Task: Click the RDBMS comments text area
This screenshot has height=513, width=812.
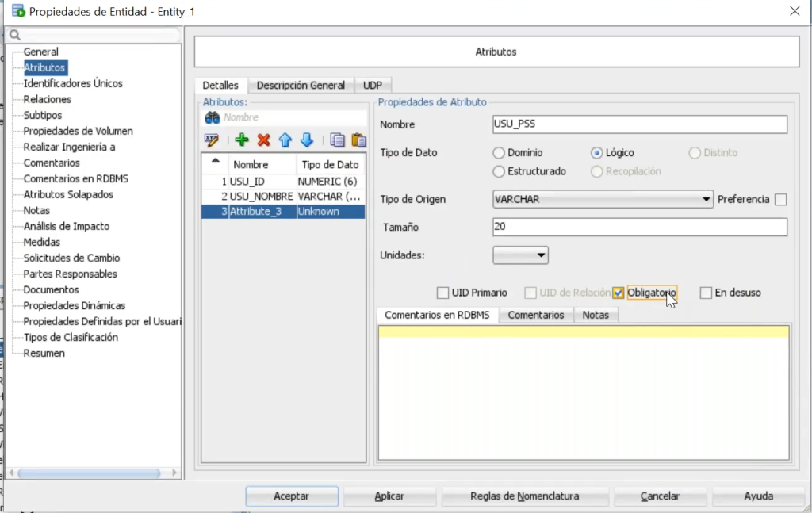Action: coord(584,392)
